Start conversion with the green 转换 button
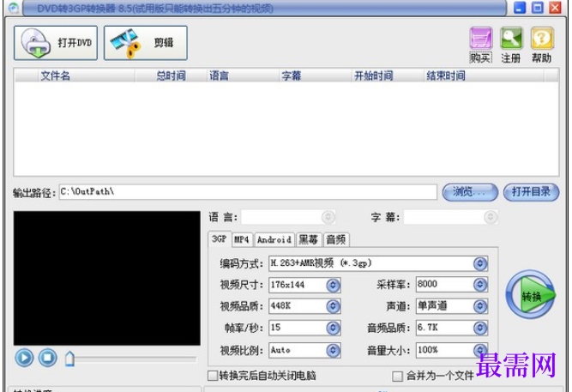Image resolution: width=572 pixels, height=392 pixels. click(531, 294)
